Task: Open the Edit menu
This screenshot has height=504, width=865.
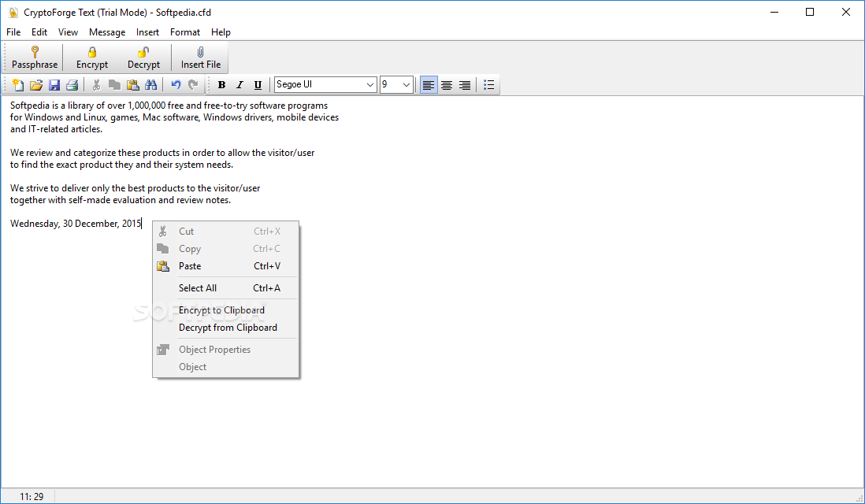Action: [39, 32]
